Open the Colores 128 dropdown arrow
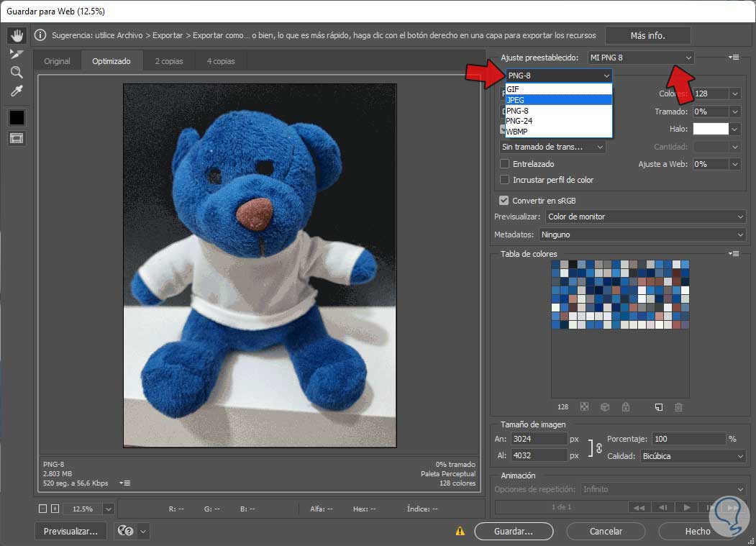This screenshot has height=546, width=756. click(735, 94)
